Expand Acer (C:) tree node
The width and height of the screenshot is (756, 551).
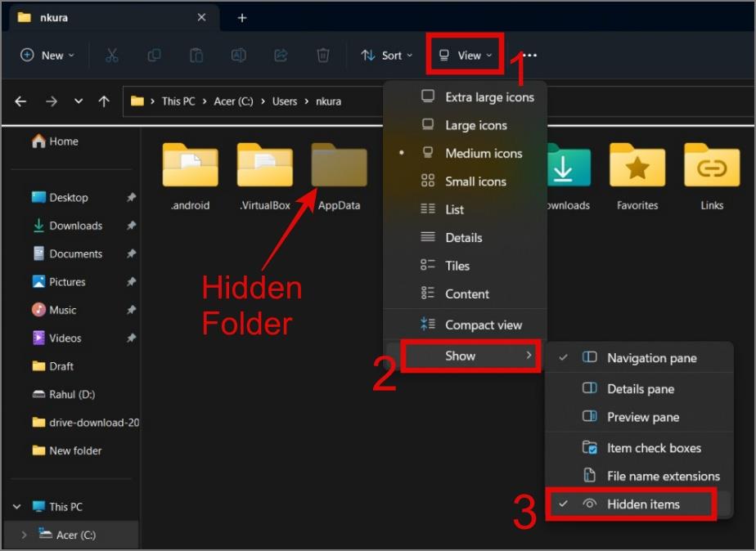pyautogui.click(x=24, y=535)
